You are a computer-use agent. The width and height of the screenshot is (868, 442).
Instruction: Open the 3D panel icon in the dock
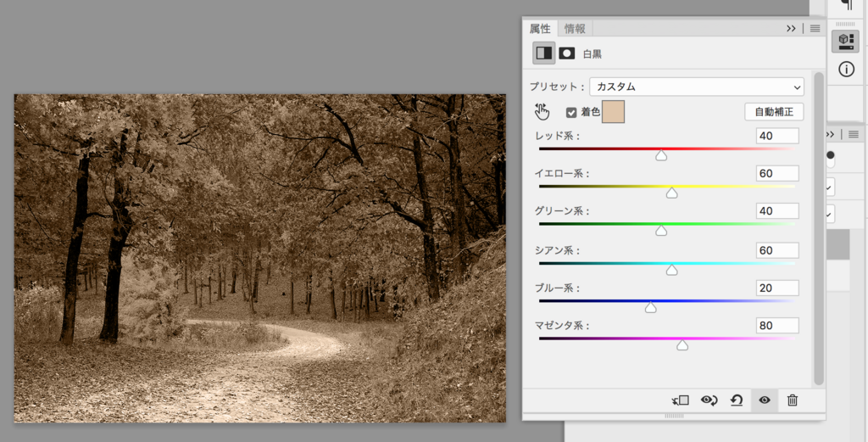[845, 40]
